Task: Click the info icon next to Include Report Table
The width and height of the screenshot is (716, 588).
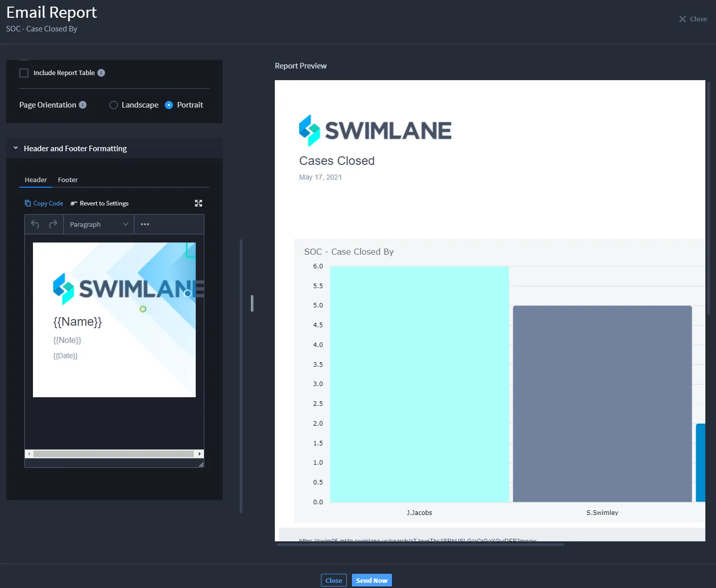Action: point(101,73)
